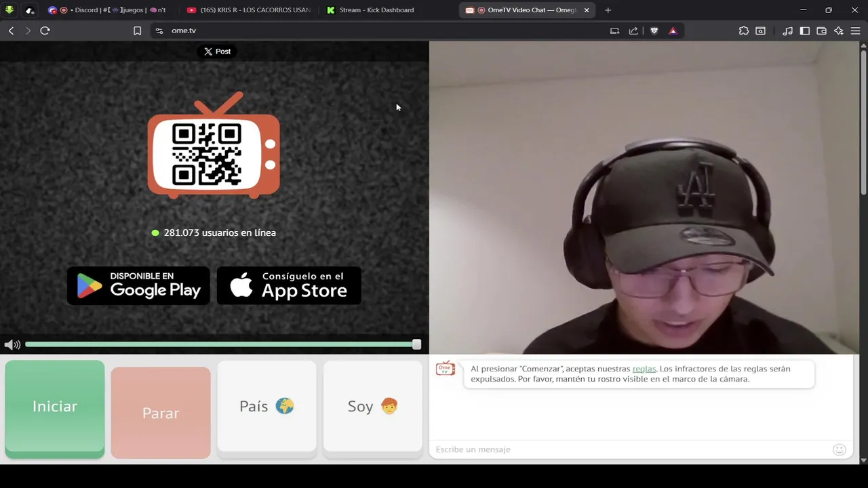Click the X Post share button

click(217, 52)
